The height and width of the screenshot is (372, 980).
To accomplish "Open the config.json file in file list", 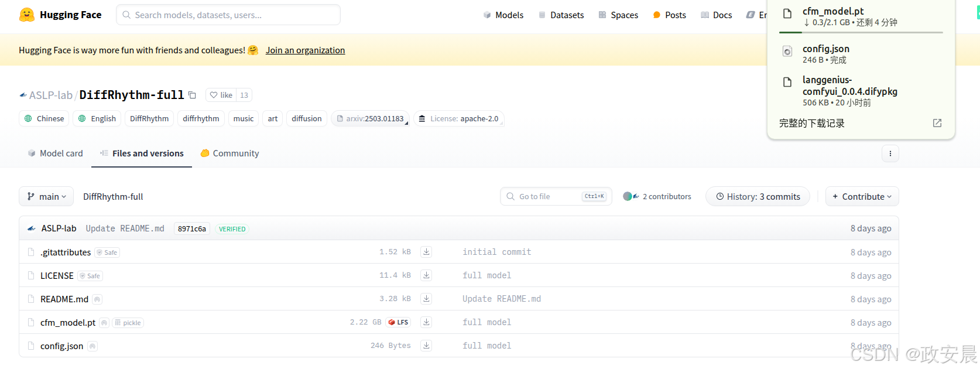I will (61, 346).
